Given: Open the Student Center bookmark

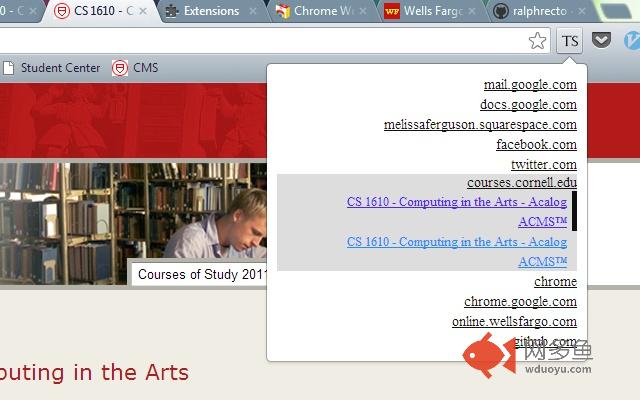Looking at the screenshot, I should 51,68.
